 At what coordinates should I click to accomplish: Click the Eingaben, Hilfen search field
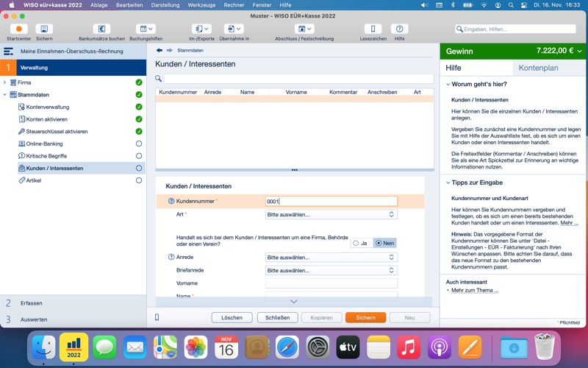516,29
